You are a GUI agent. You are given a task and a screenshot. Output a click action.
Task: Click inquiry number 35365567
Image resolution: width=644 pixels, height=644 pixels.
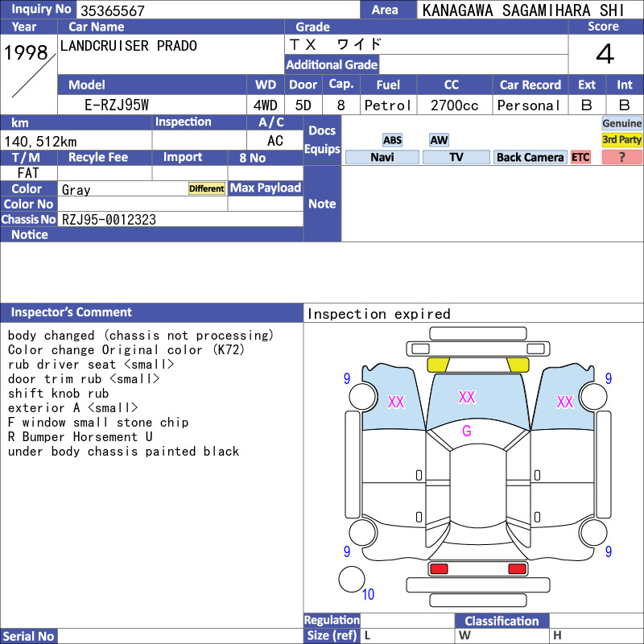pos(113,10)
